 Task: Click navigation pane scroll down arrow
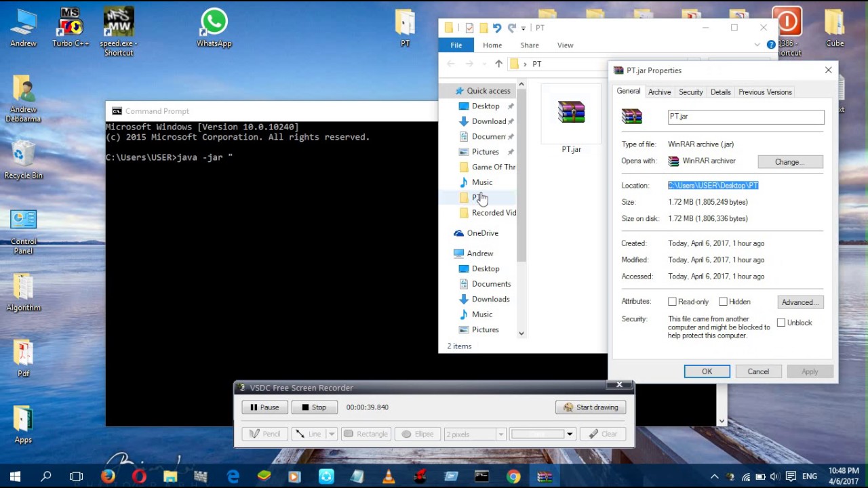point(521,333)
